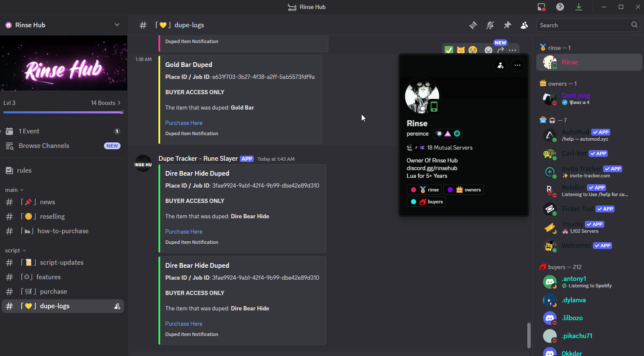The image size is (644, 356).
Task: Click the Welcomer member entry
Action: 589,246
